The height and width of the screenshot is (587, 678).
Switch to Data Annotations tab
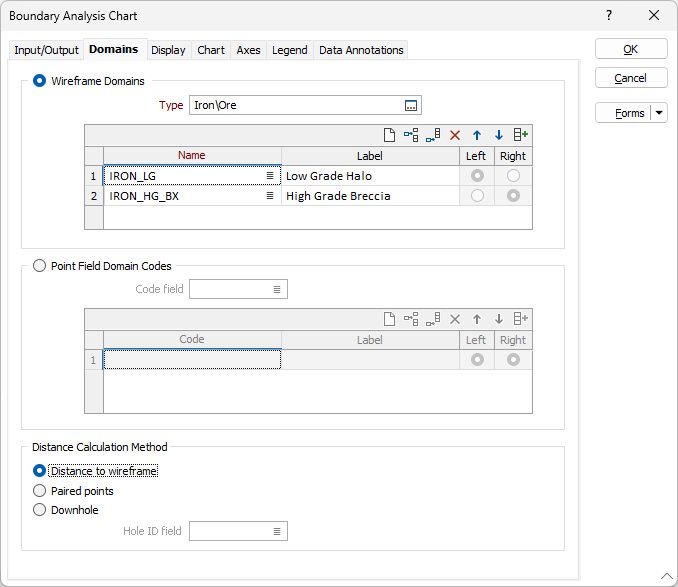[x=361, y=50]
